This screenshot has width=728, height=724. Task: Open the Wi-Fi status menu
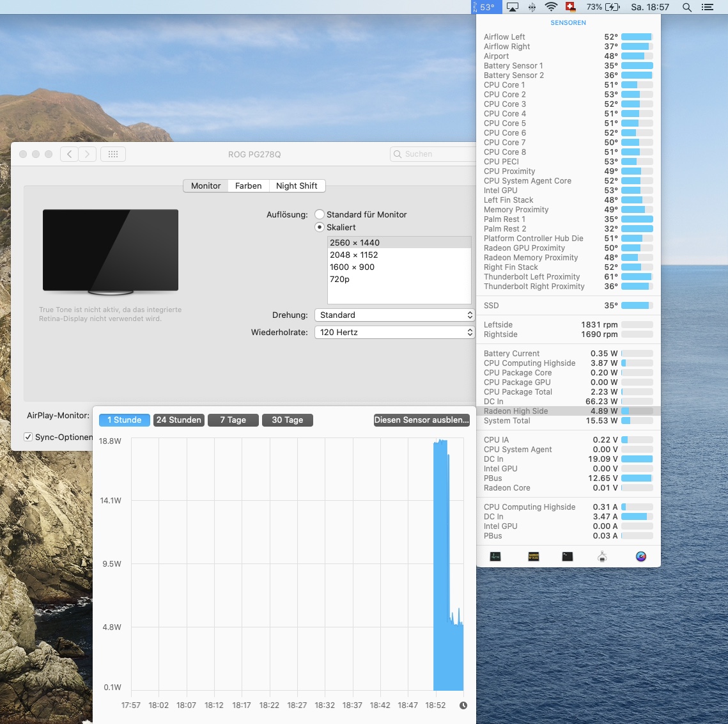(x=551, y=7)
